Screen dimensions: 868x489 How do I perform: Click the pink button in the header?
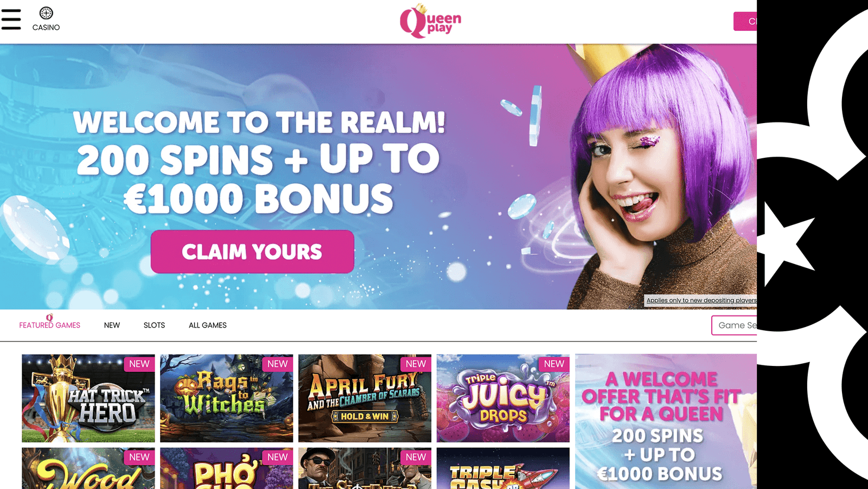(x=745, y=21)
